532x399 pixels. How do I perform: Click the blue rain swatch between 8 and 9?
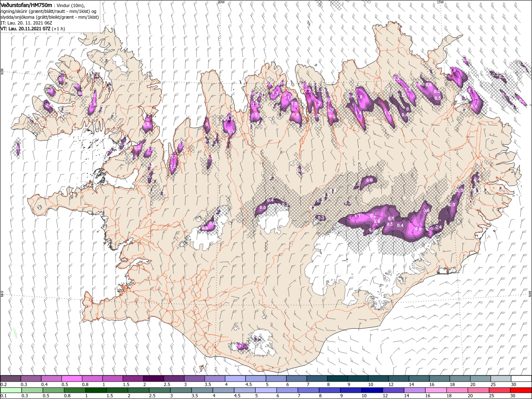click(329, 390)
